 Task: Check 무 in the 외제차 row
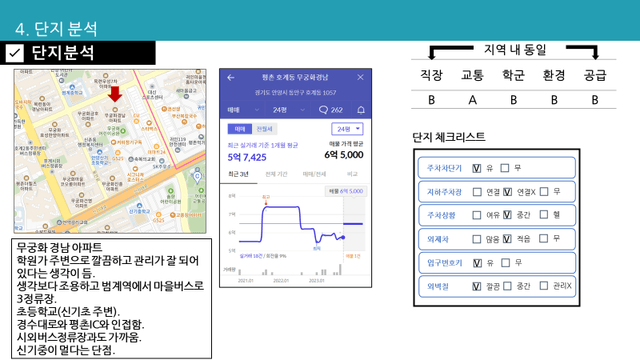[x=543, y=238]
